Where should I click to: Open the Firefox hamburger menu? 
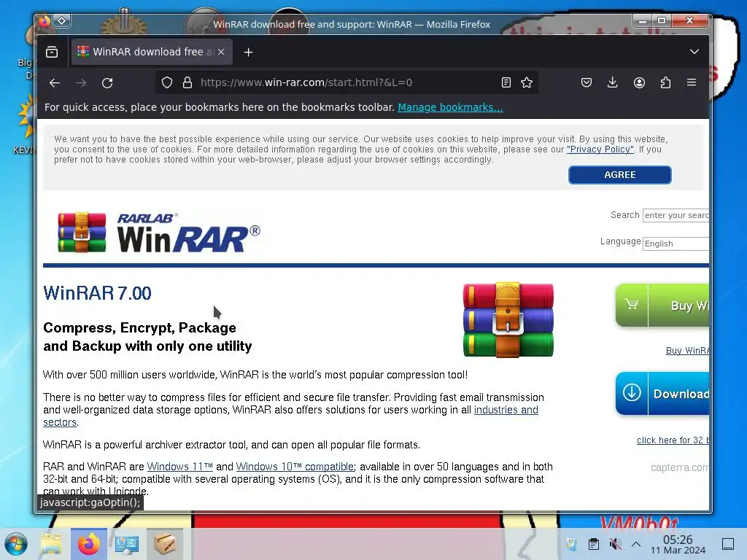point(692,83)
